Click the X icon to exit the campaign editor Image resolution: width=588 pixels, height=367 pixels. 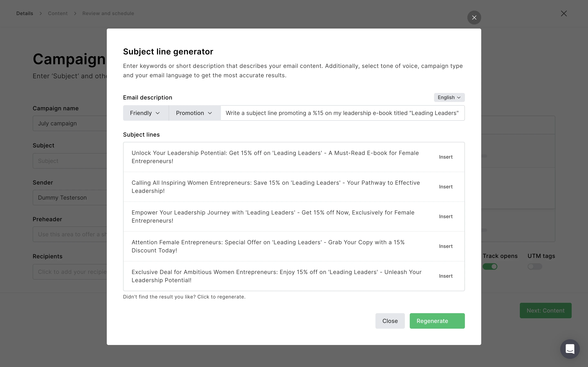point(564,13)
